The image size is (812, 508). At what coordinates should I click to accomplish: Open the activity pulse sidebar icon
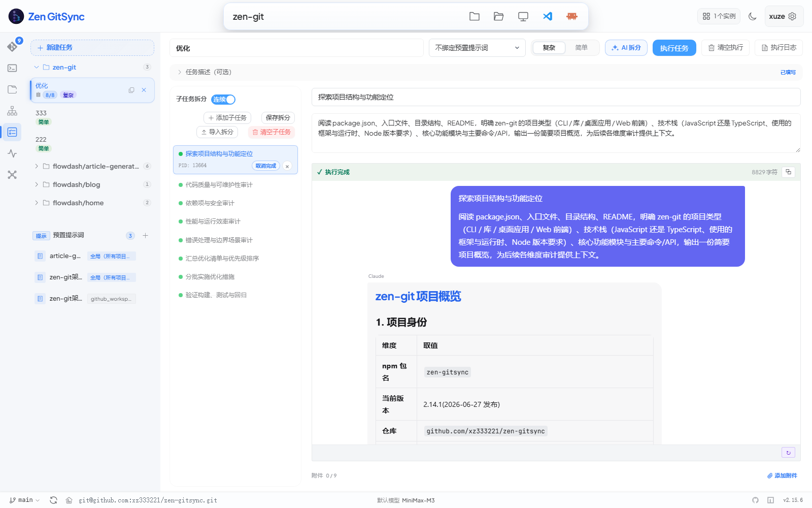(x=12, y=153)
